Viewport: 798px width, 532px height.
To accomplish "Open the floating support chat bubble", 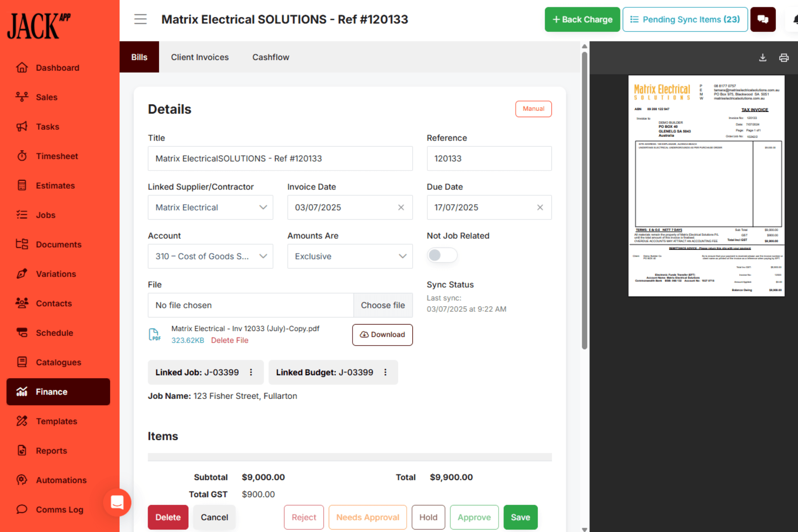I will coord(117,502).
